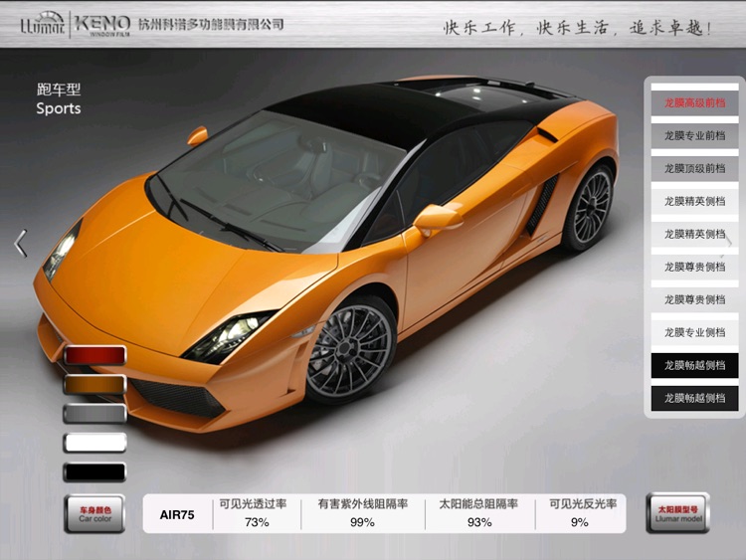The width and height of the screenshot is (746, 560).
Task: Click the 93% solar rejection value
Action: [479, 522]
